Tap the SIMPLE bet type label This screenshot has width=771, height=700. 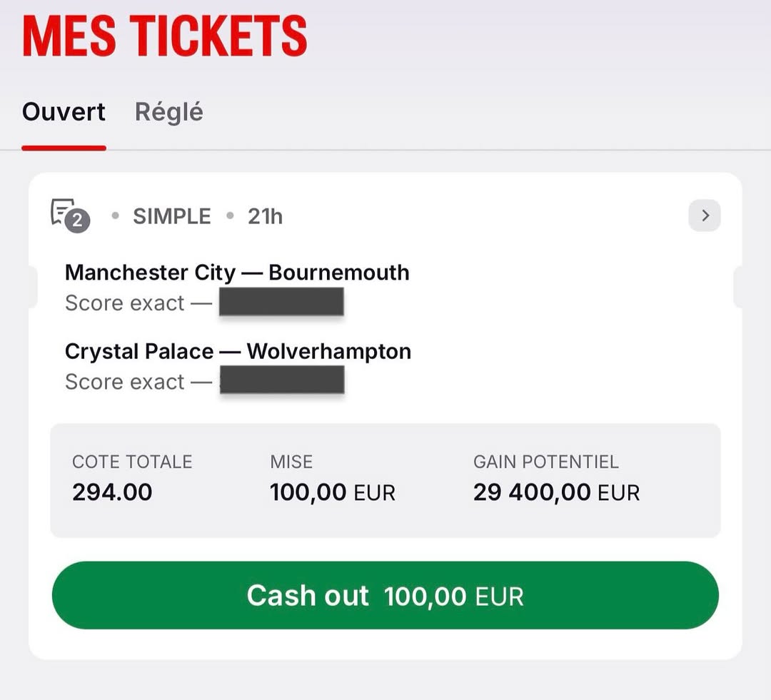[x=171, y=216]
